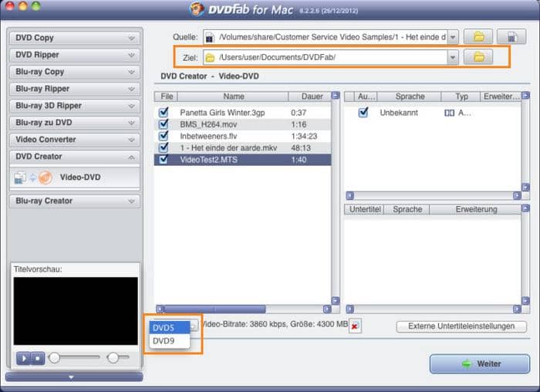Image resolution: width=540 pixels, height=392 pixels.
Task: Uncheck Inbetweeners.flv file
Action: (164, 136)
